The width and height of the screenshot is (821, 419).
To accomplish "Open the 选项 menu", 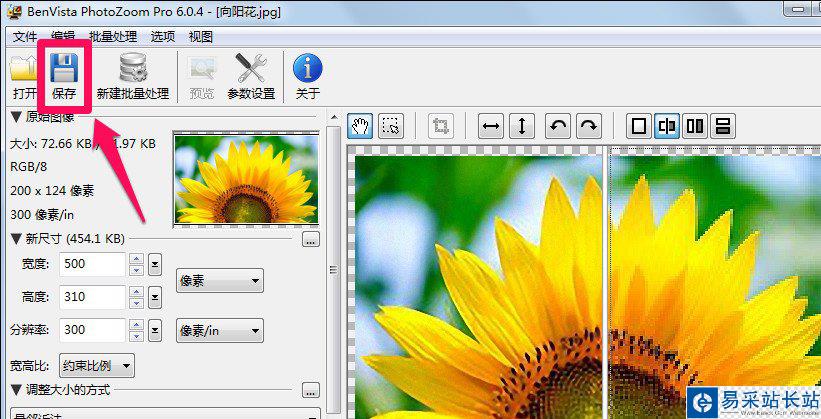I will [x=163, y=37].
